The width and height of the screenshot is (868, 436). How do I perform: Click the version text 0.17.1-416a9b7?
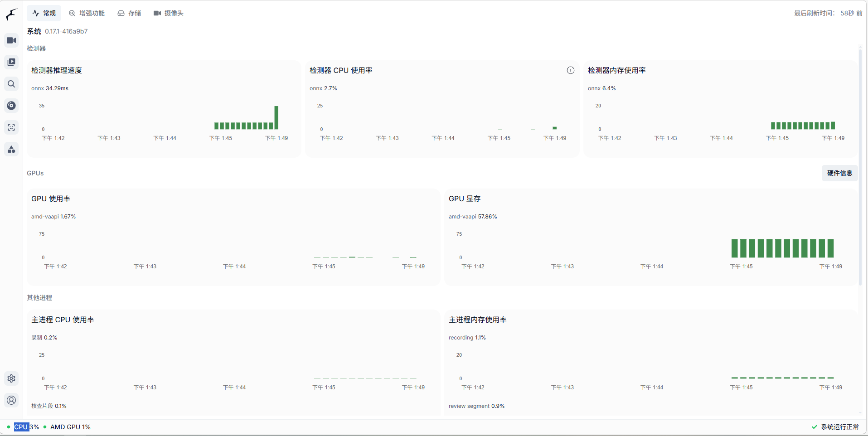pos(66,31)
